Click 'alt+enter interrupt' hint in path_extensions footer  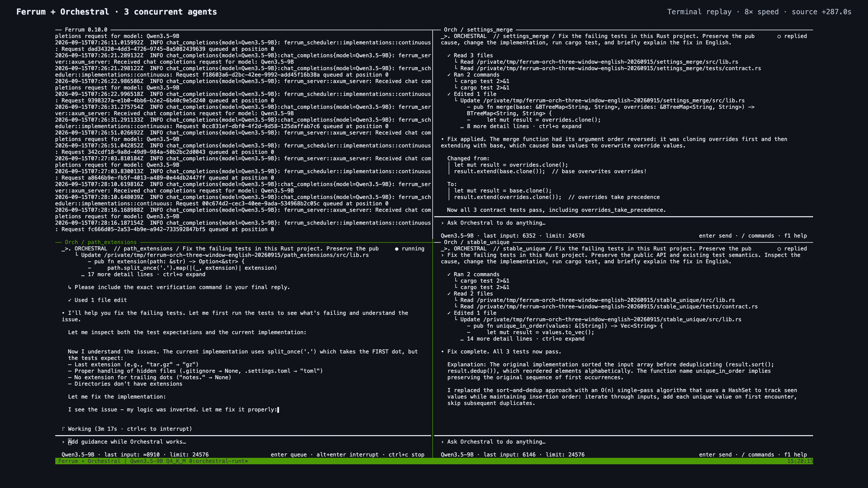coord(348,455)
